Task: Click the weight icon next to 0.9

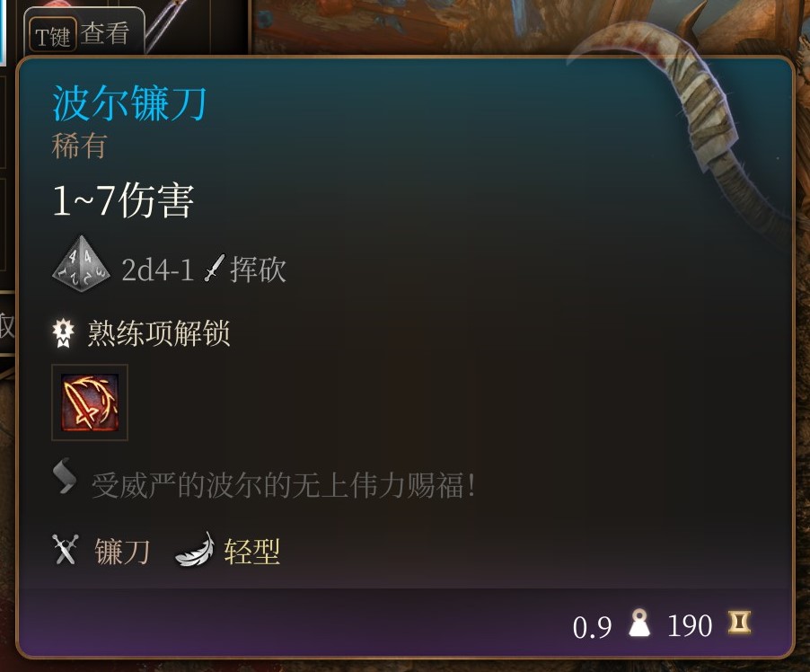Action: click(639, 623)
